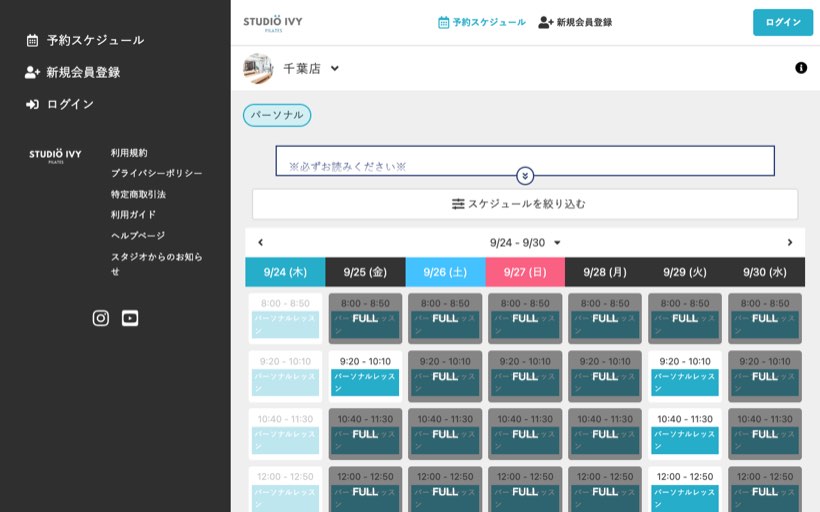Image resolution: width=820 pixels, height=512 pixels.
Task: Select 新規会員登録 in top navigation
Action: pyautogui.click(x=575, y=22)
